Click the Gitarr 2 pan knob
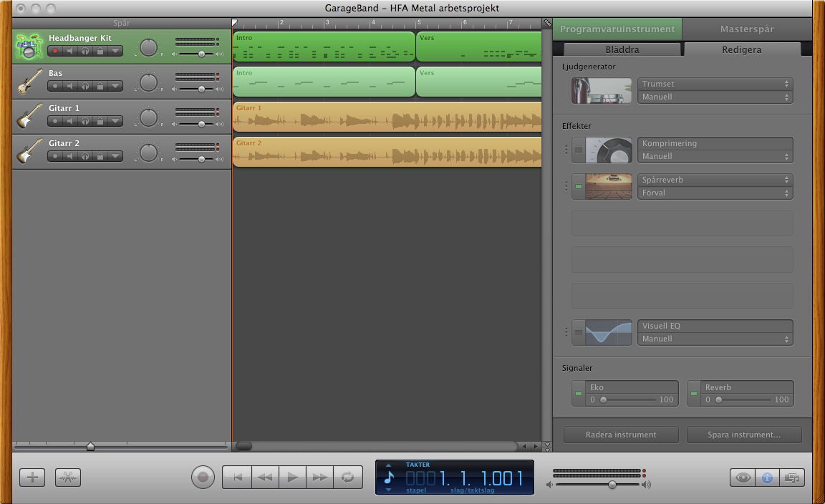Image resolution: width=825 pixels, height=504 pixels. coord(148,152)
